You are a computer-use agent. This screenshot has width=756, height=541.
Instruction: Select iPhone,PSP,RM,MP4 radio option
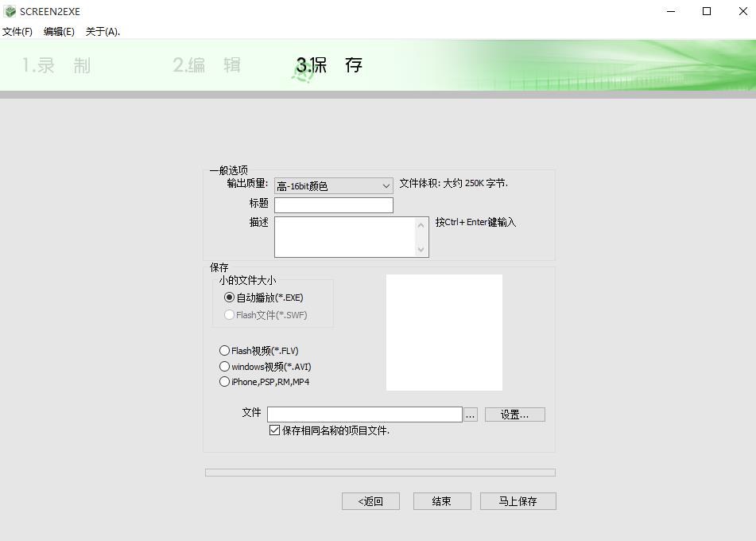[264, 381]
